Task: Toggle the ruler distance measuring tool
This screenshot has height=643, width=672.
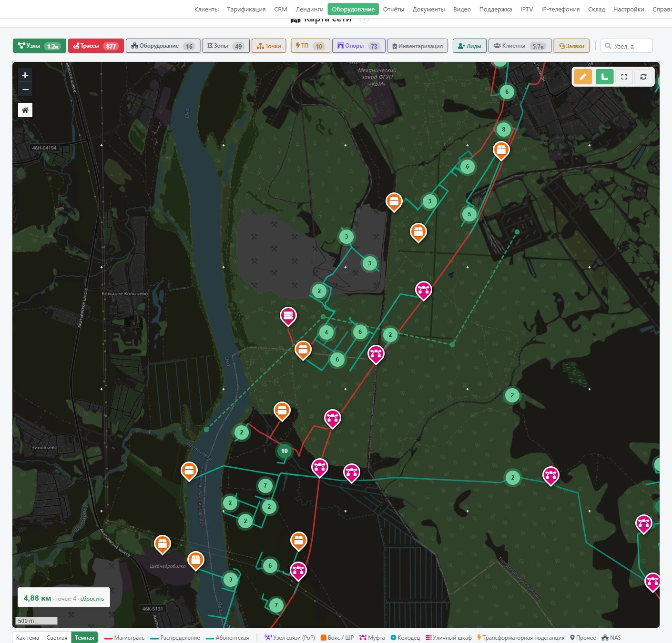Action: [604, 77]
